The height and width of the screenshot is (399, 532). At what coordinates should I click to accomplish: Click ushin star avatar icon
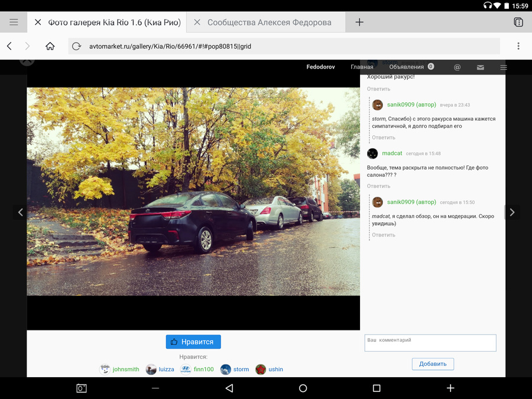pyautogui.click(x=261, y=369)
